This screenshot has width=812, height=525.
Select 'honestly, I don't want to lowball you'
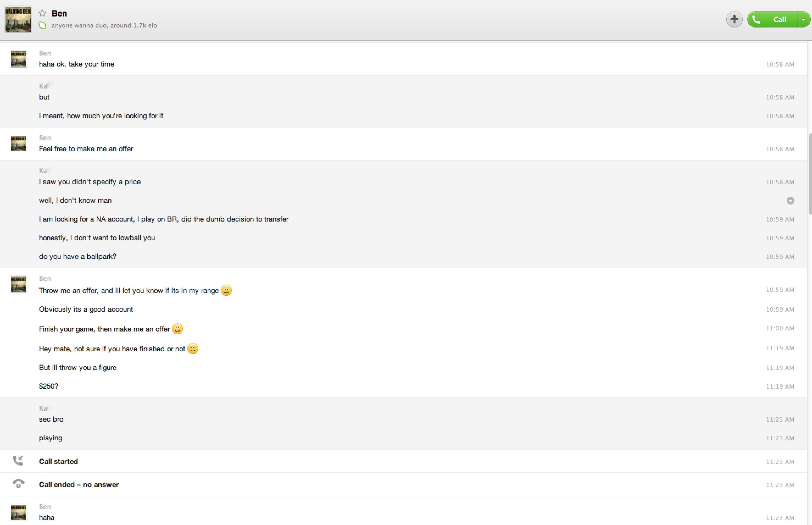(97, 238)
